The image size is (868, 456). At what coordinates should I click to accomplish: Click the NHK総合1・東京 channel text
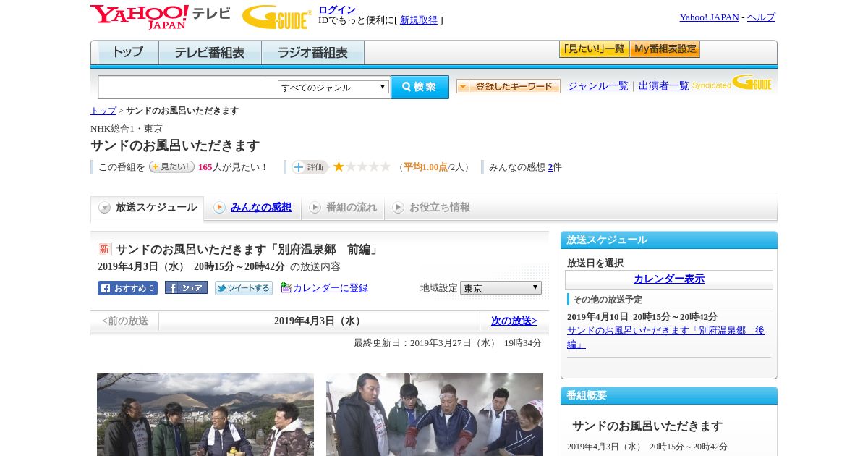127,129
